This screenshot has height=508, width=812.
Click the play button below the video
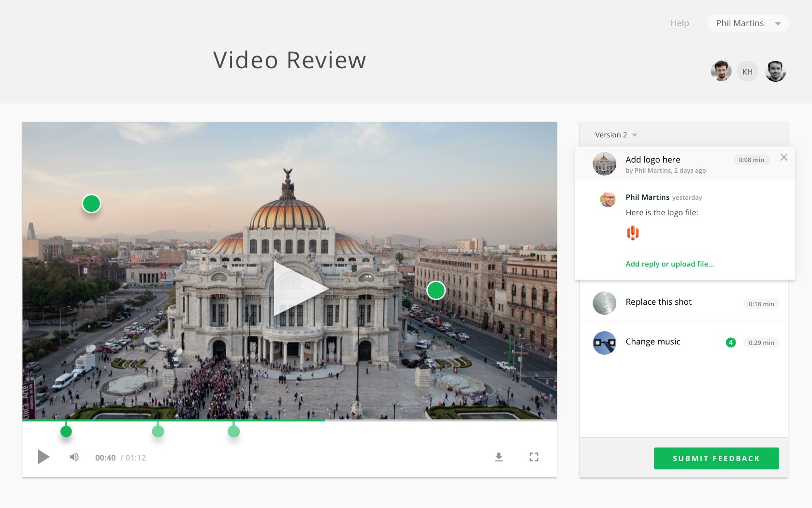click(43, 457)
